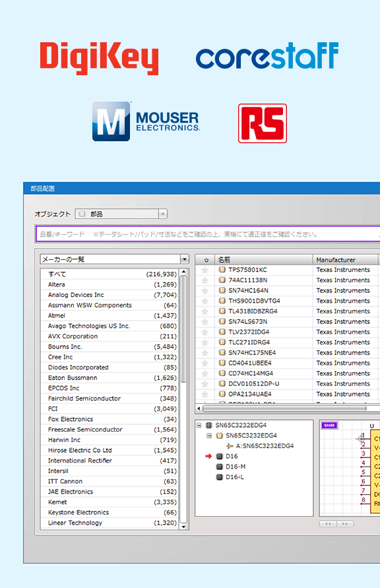This screenshot has height=588, width=380.
Task: Click next page button under preview
Action: click(345, 524)
